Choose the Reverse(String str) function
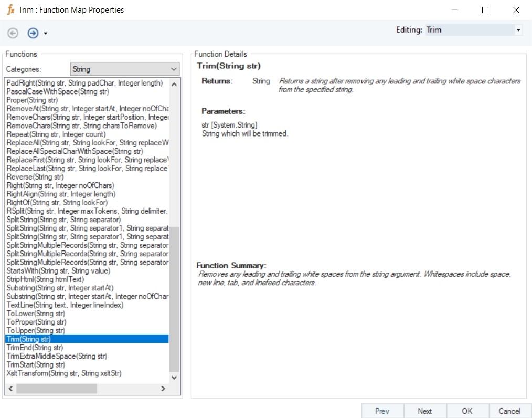Screen dimensions: 532x418 click(x=35, y=177)
